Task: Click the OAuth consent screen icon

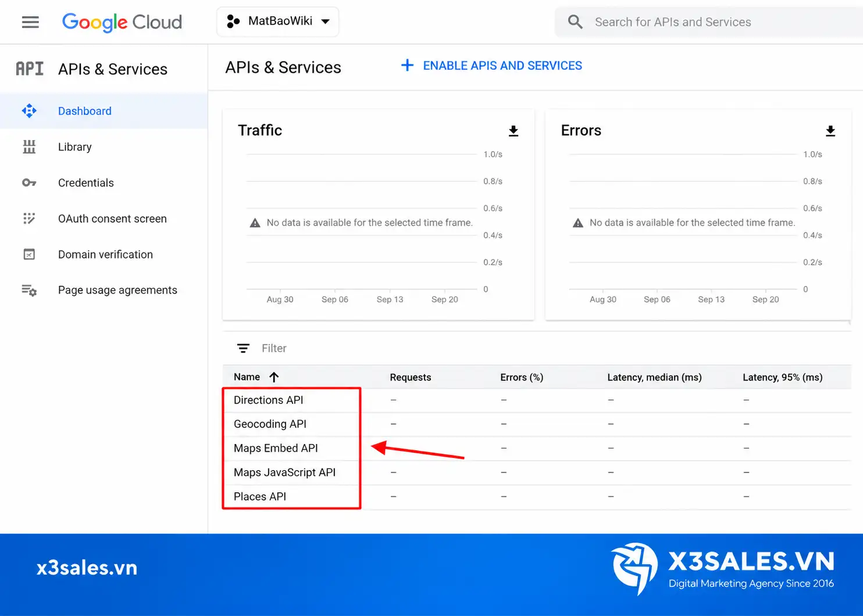Action: click(29, 219)
